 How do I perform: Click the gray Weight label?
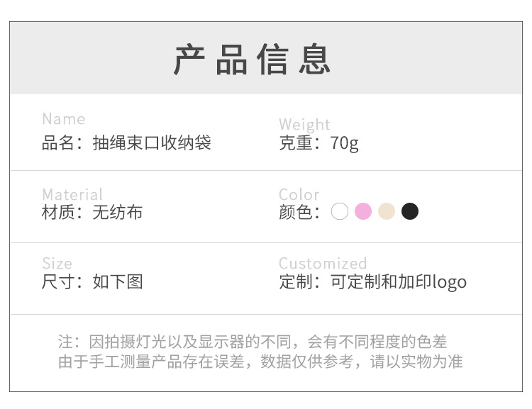(305, 125)
